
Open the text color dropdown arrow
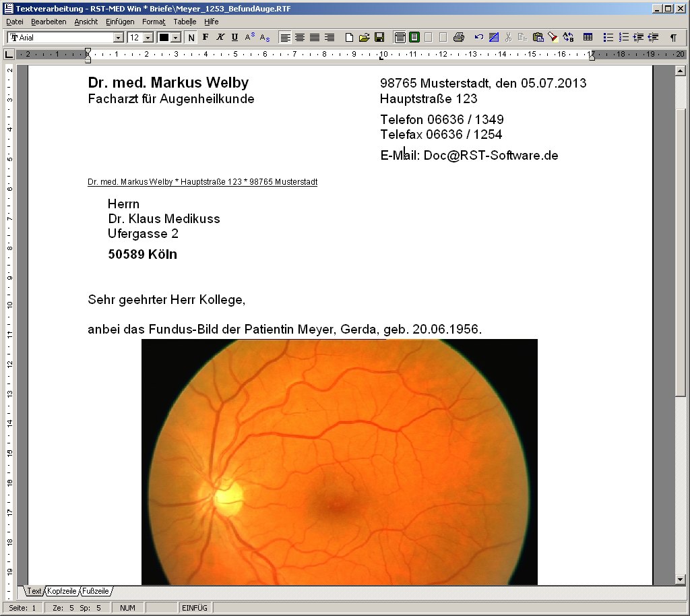click(176, 38)
